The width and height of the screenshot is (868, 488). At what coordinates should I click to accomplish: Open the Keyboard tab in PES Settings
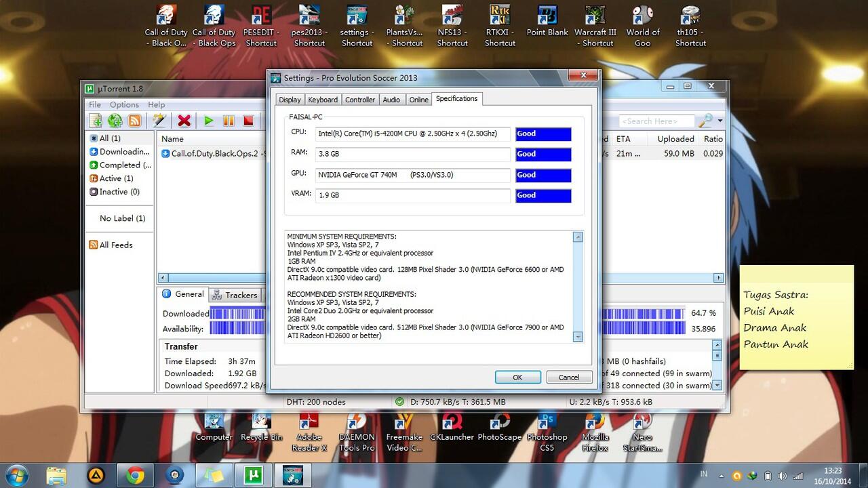pyautogui.click(x=323, y=100)
